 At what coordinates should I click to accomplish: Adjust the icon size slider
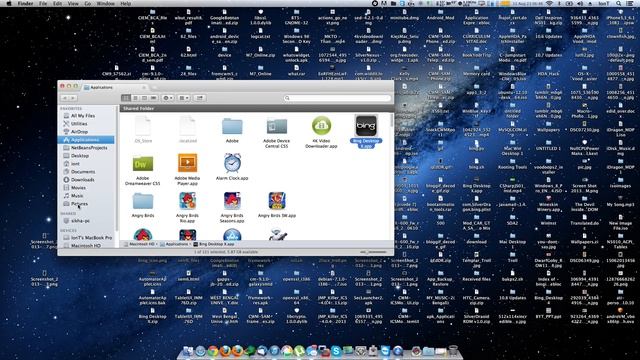tap(372, 252)
